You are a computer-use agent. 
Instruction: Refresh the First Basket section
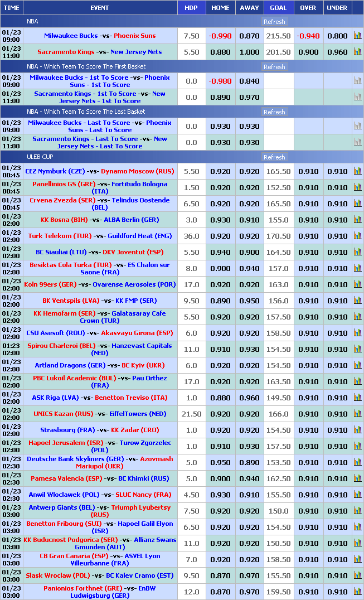coord(274,67)
